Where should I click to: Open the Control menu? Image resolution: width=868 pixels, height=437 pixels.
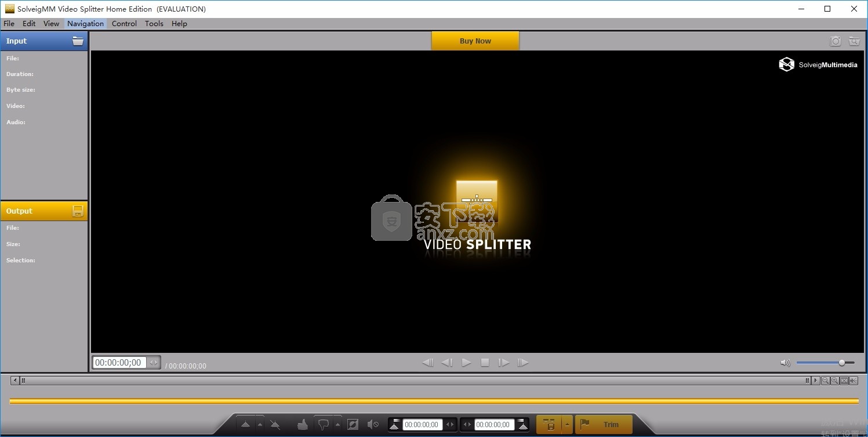click(124, 24)
